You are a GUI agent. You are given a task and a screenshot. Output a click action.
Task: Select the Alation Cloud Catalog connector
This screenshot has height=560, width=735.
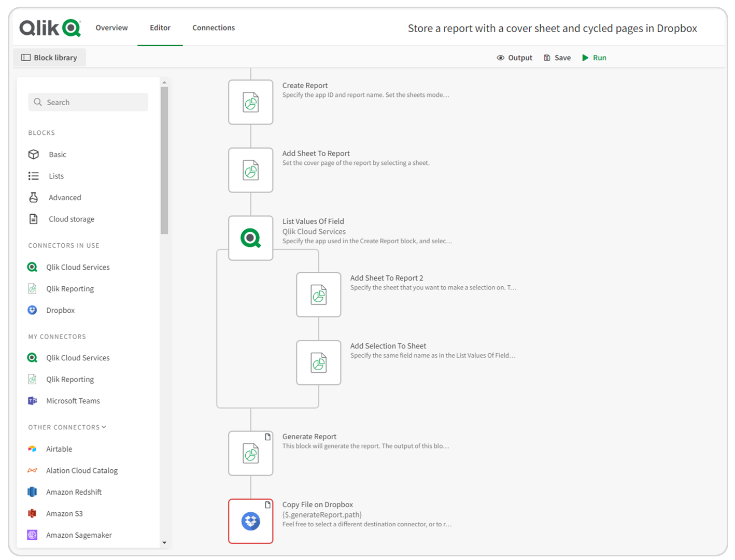click(73, 471)
